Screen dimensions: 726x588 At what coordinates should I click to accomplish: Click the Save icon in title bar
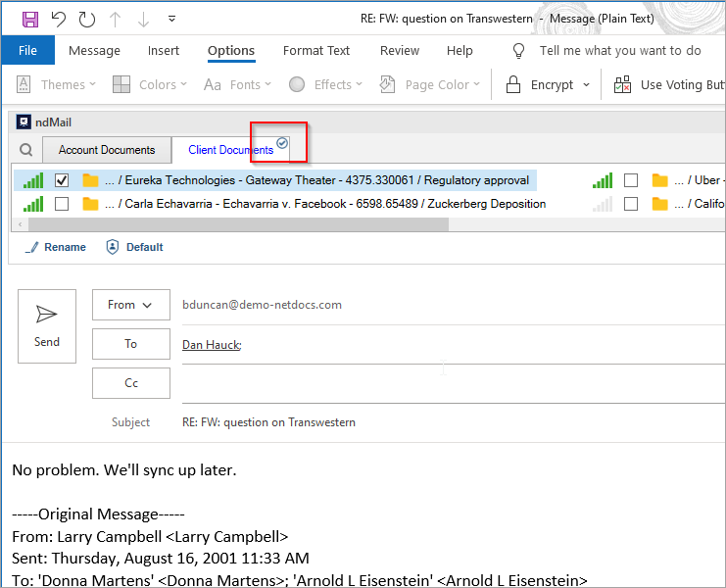pos(30,19)
